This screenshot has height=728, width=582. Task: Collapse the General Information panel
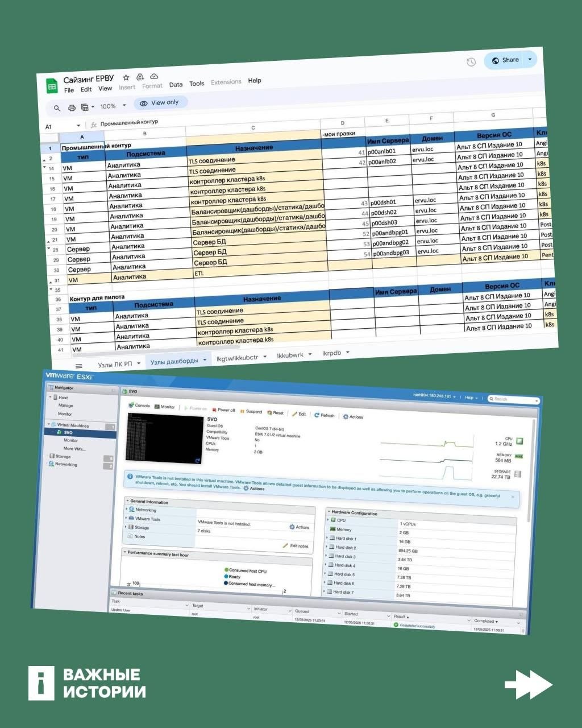tap(127, 501)
